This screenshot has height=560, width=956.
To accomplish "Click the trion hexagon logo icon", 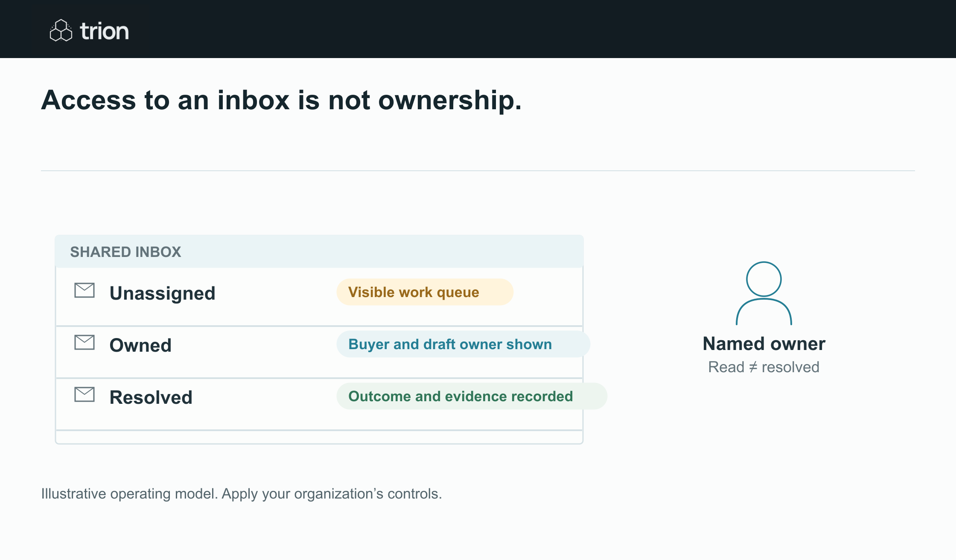I will pyautogui.click(x=61, y=30).
